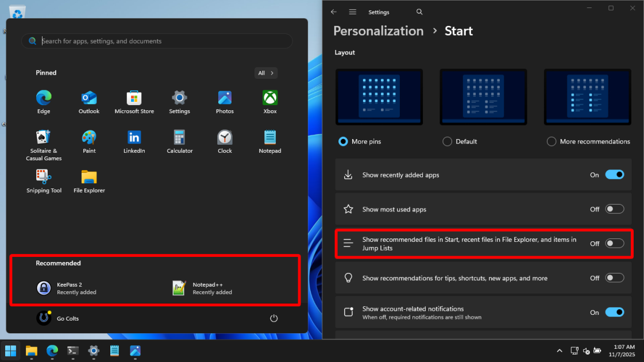Click the Start menu search field
Image resolution: width=644 pixels, height=362 pixels.
pyautogui.click(x=157, y=41)
